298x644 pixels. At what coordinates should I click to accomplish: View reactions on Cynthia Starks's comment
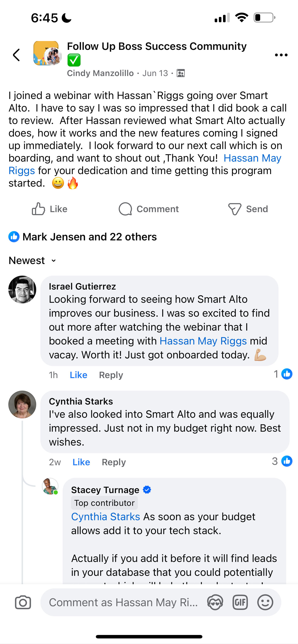tap(282, 461)
